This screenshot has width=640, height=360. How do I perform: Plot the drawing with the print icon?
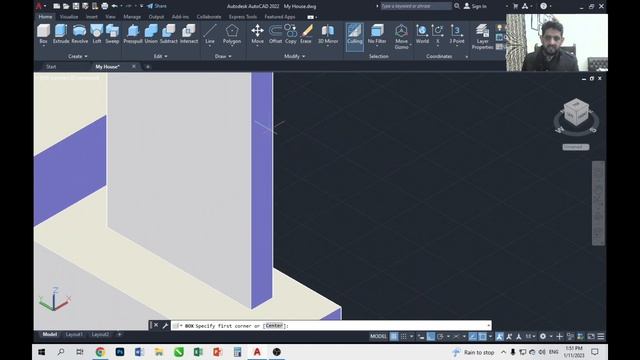(104, 6)
